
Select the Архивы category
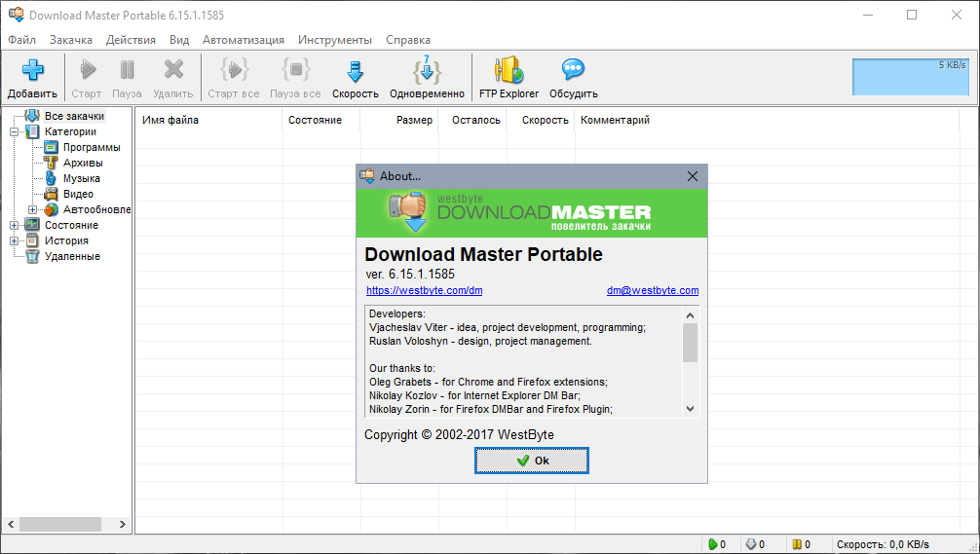tap(83, 163)
